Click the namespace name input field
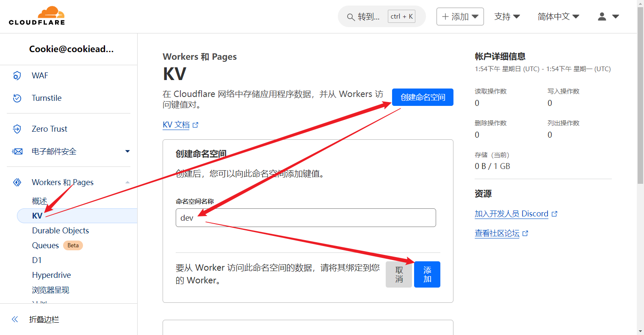 click(x=305, y=218)
